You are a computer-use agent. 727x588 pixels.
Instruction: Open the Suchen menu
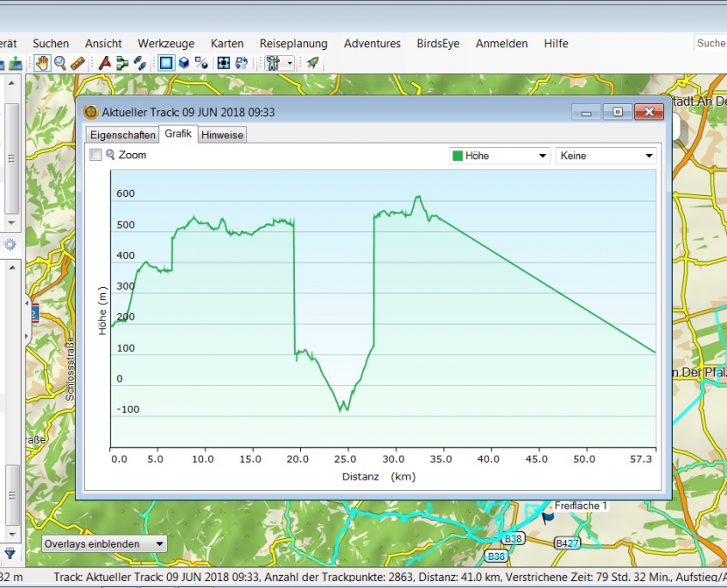click(51, 44)
